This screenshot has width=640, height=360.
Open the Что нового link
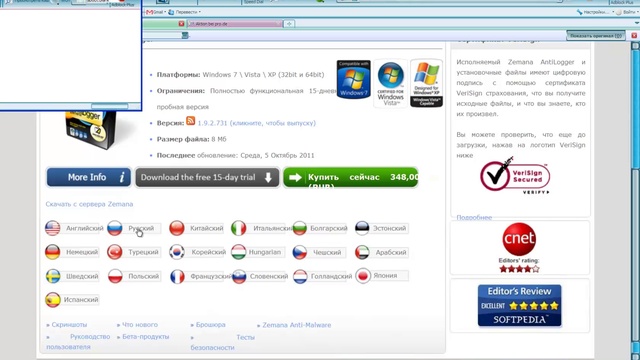pos(140,325)
